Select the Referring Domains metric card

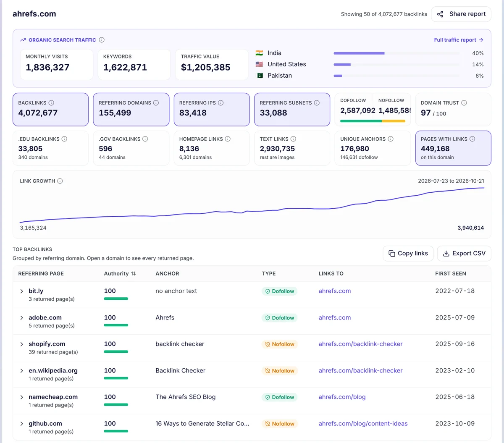point(131,110)
